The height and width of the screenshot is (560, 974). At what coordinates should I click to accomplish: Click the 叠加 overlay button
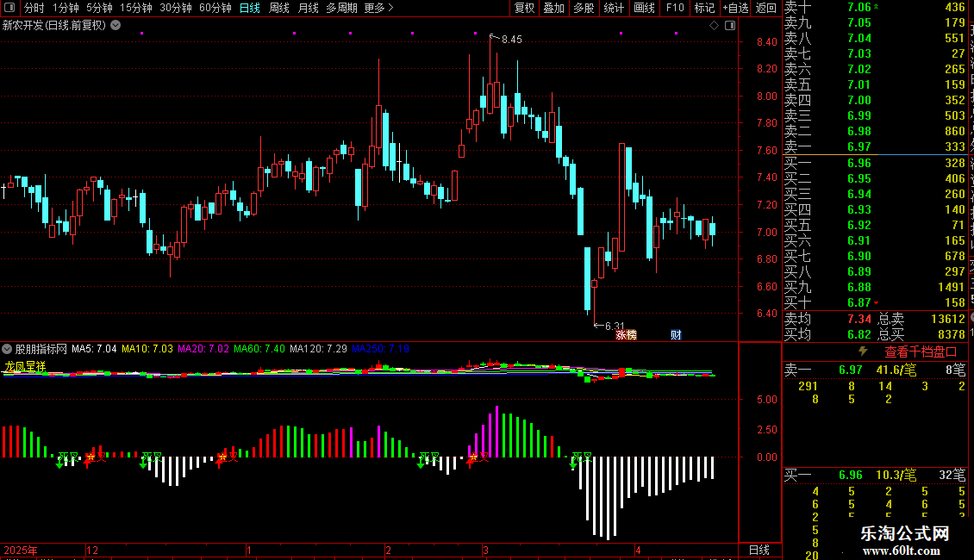553,8
